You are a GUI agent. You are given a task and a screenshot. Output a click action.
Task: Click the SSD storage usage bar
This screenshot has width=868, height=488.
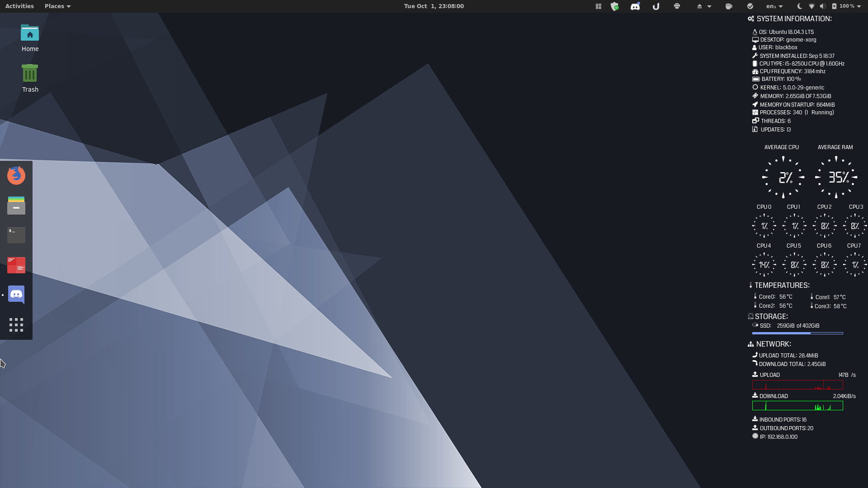[x=797, y=333]
